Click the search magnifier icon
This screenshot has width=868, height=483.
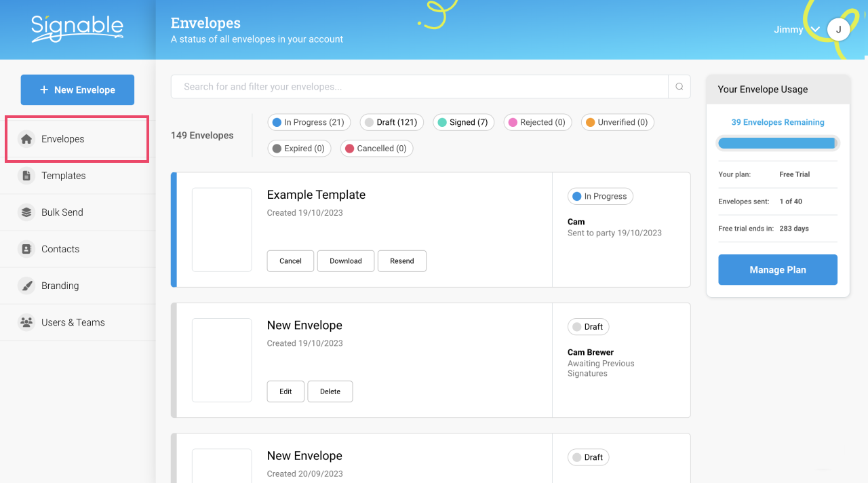point(679,87)
